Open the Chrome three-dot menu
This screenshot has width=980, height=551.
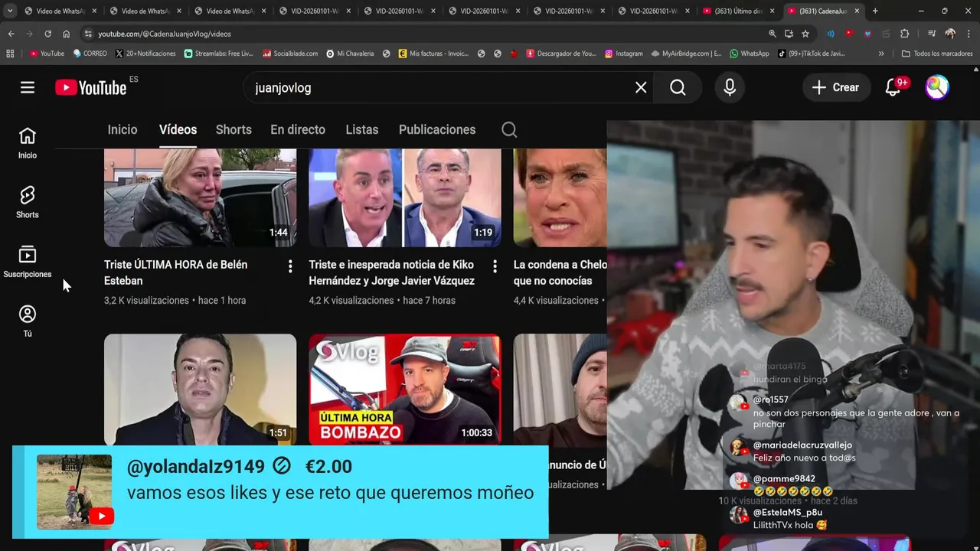(969, 34)
